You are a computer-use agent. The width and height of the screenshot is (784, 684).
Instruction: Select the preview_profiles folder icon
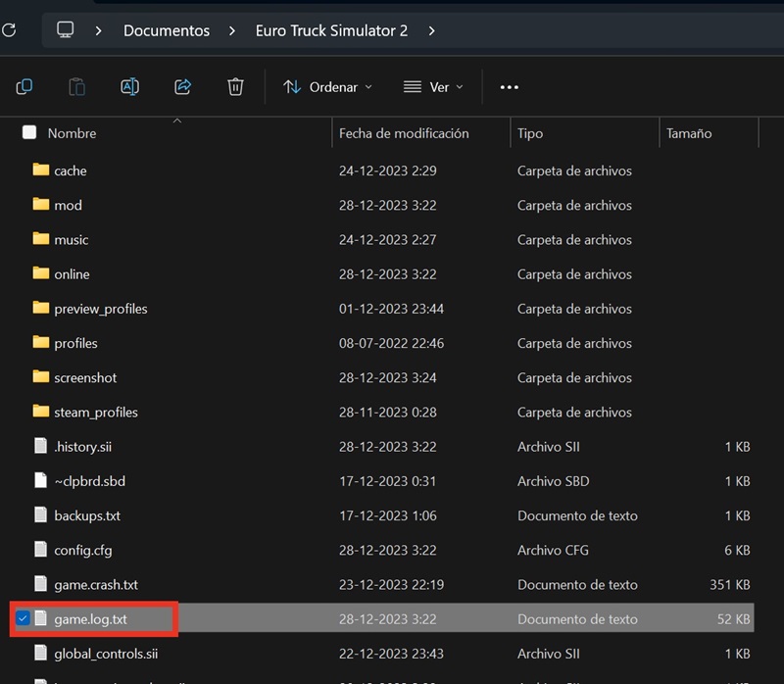tap(41, 308)
